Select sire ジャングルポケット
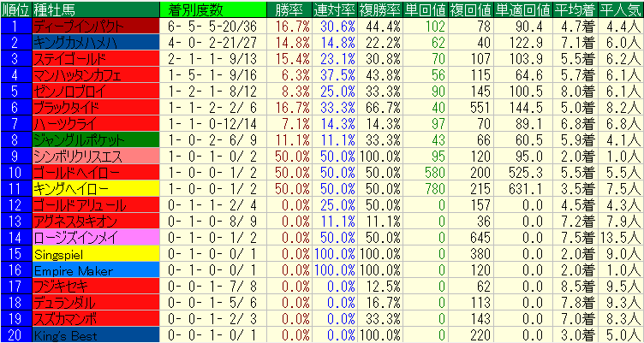The width and height of the screenshot is (644, 343). tap(96, 141)
